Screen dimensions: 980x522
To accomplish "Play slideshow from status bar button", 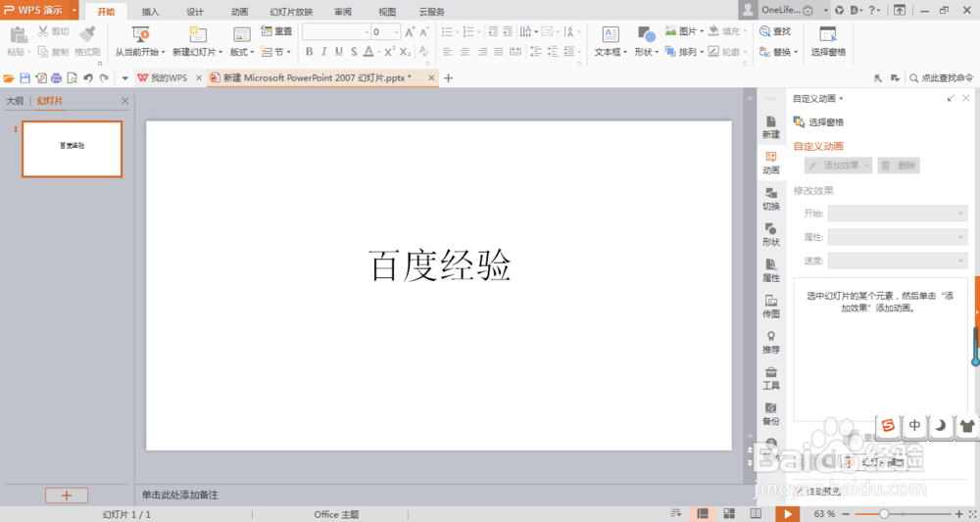I will pyautogui.click(x=788, y=513).
